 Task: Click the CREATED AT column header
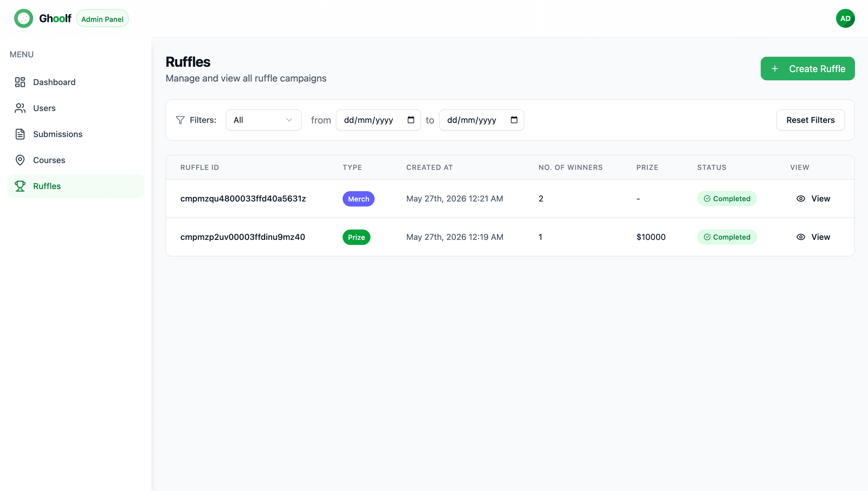(x=429, y=167)
